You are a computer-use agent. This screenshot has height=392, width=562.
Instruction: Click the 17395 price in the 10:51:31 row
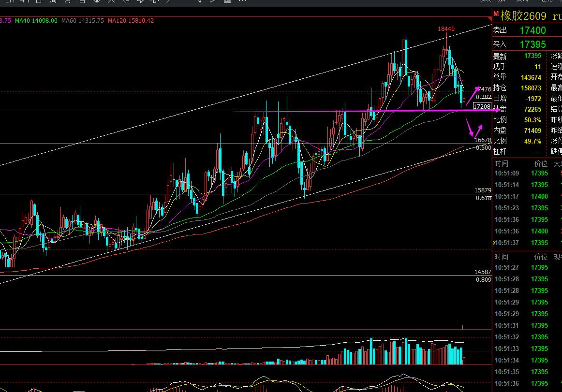click(539, 326)
